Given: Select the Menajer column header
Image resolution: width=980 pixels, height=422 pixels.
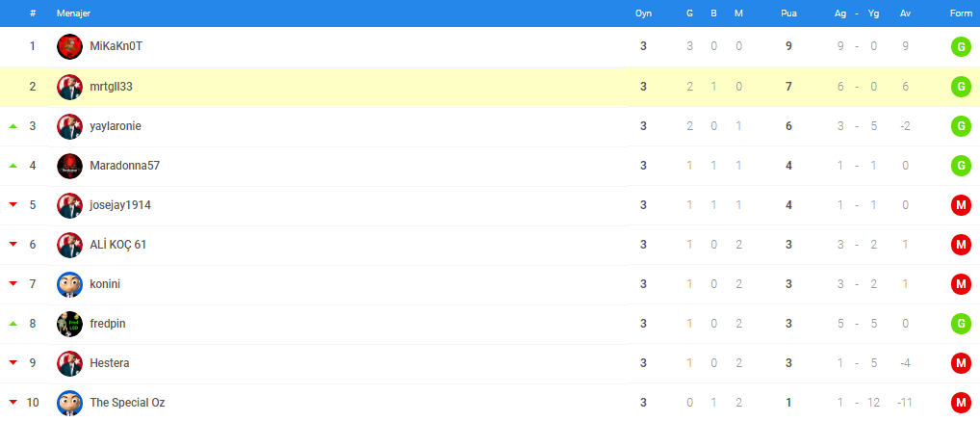Looking at the screenshot, I should [x=73, y=13].
